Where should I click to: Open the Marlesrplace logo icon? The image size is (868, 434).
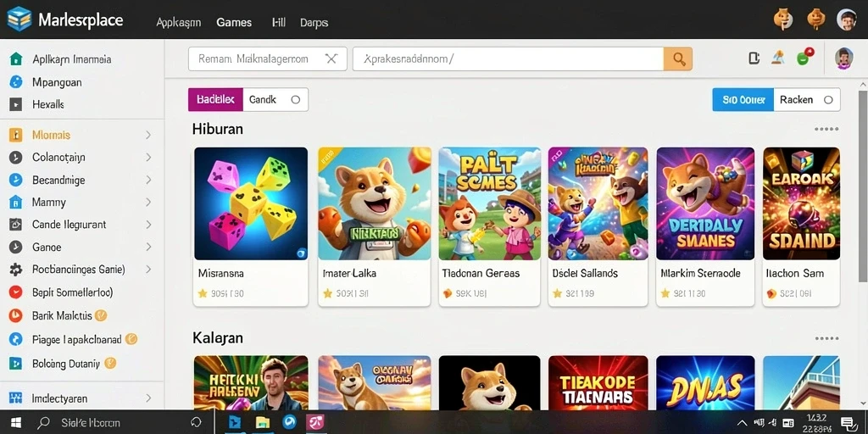click(19, 19)
